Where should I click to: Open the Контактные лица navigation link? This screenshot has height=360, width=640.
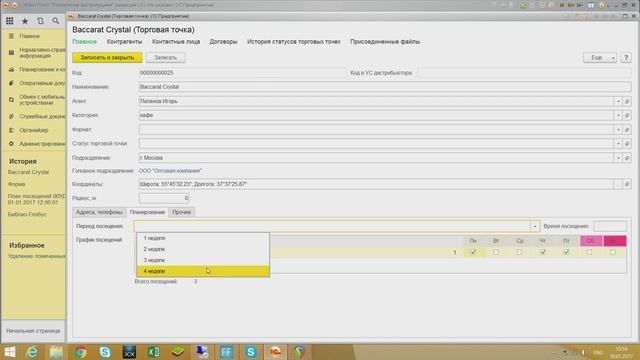176,42
